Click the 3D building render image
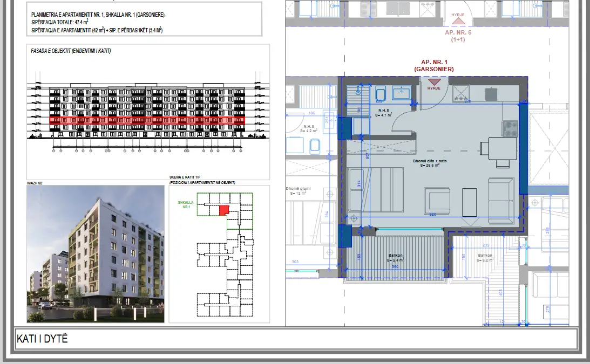590x364 pixels. [x=96, y=254]
